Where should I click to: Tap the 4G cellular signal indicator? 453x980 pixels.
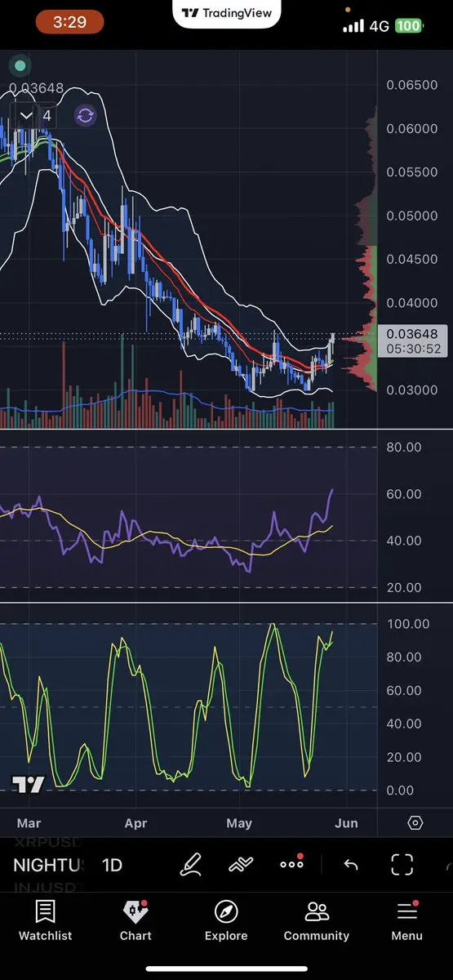[366, 26]
